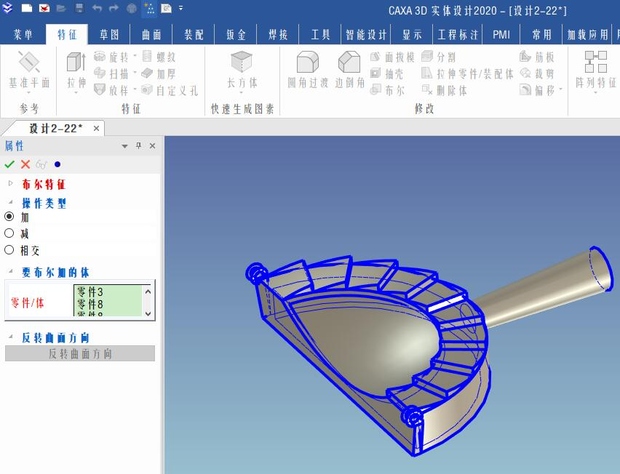Image resolution: width=620 pixels, height=474 pixels.
Task: Cancel boolean operation with red X
Action: point(25,164)
